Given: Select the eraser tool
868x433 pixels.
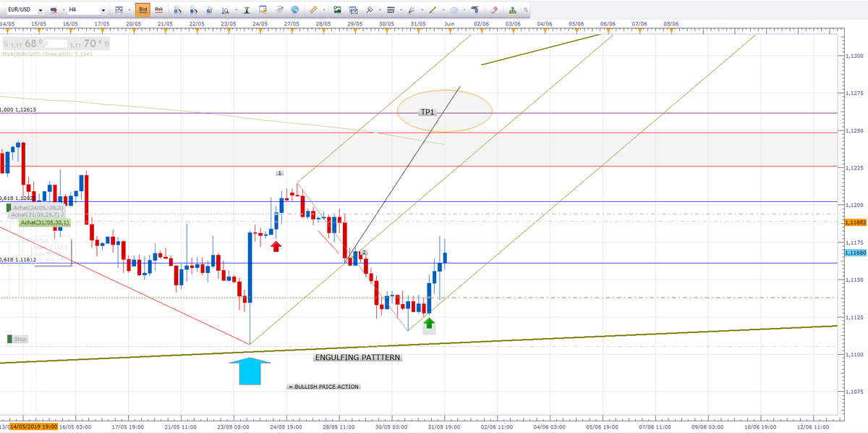Looking at the screenshot, I should (494, 10).
